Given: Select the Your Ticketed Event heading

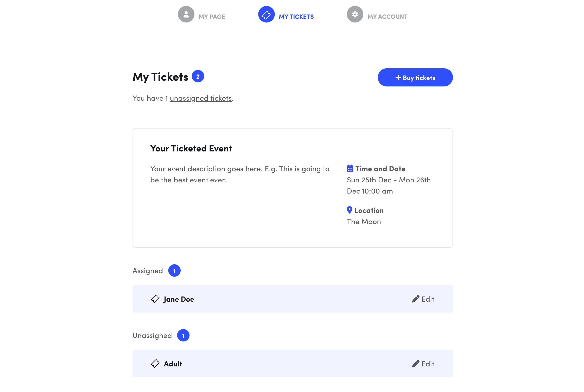Looking at the screenshot, I should coord(191,149).
